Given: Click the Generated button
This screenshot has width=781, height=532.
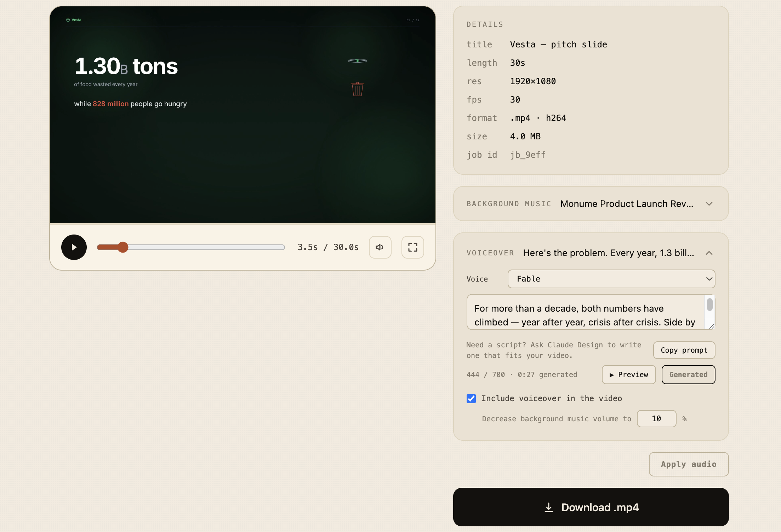Looking at the screenshot, I should click(x=688, y=375).
